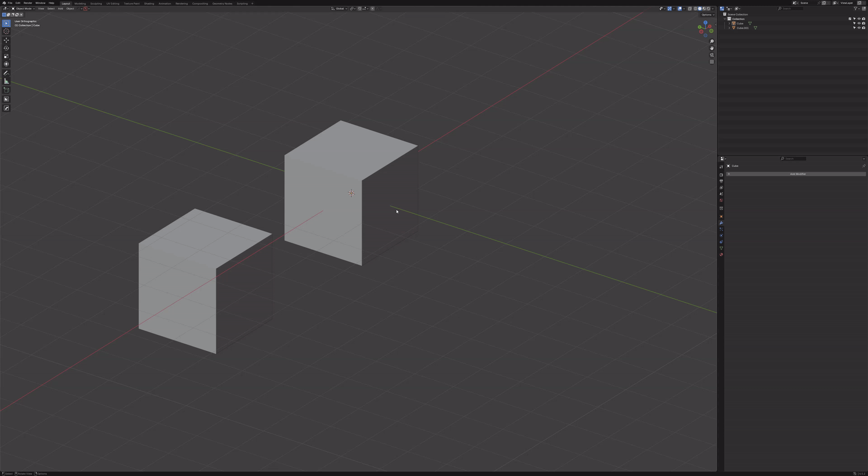Open the Tool properties tab

click(x=721, y=167)
